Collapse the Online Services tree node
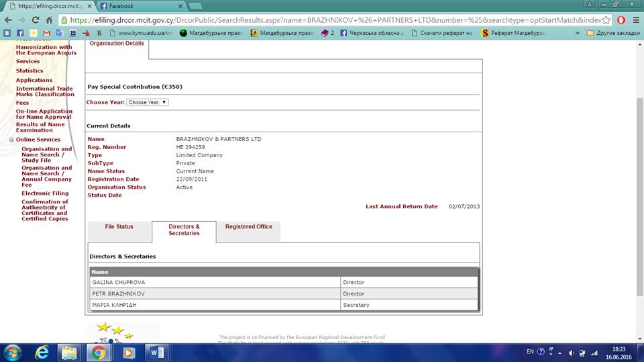644x362 pixels. pyautogui.click(x=11, y=140)
